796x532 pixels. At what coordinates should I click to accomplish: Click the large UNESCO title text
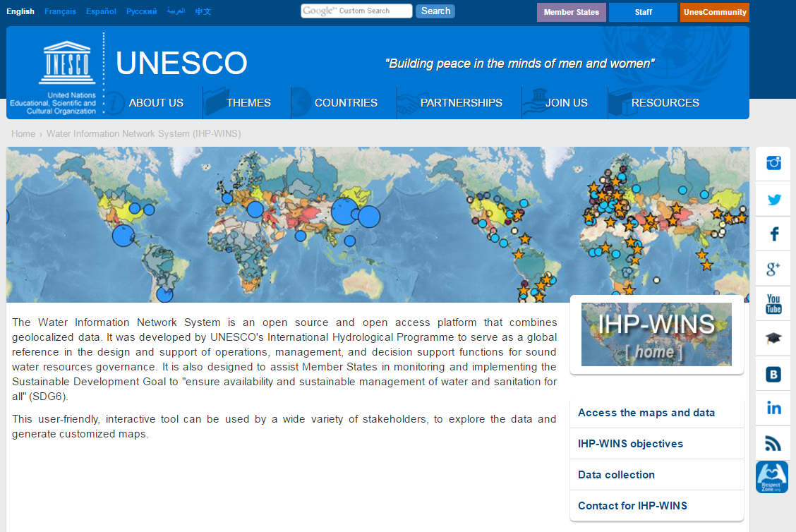[181, 63]
